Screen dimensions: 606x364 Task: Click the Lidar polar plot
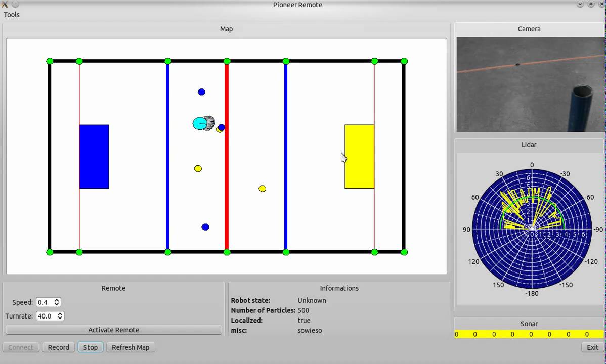532,229
